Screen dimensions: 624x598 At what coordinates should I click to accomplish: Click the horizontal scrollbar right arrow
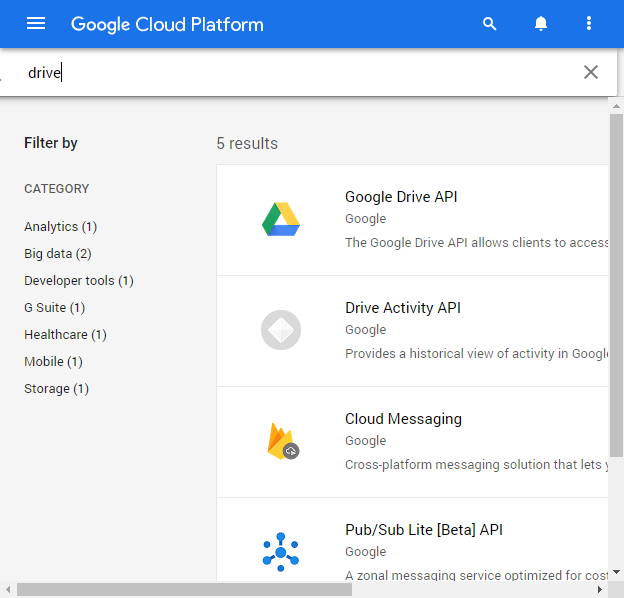(x=600, y=590)
